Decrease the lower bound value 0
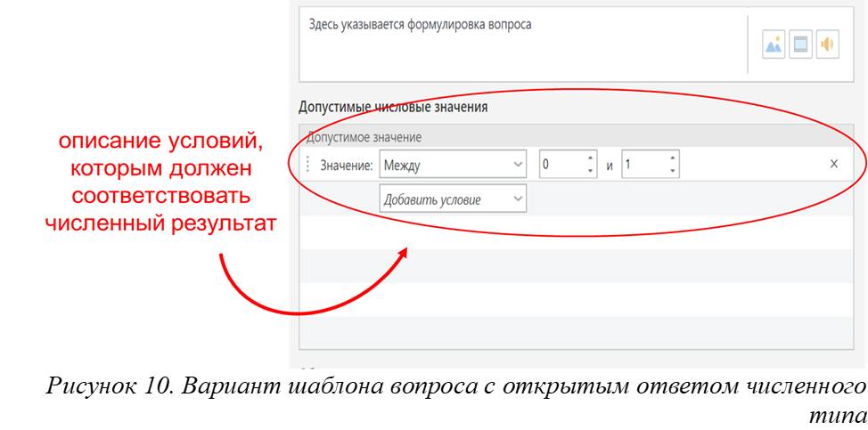 click(x=589, y=170)
